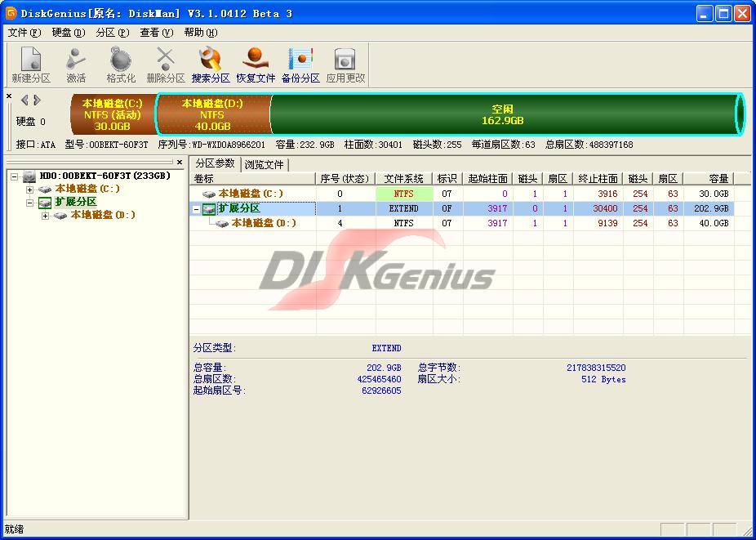Click the 终止柱面 column header
The height and width of the screenshot is (540, 756).
tap(598, 179)
